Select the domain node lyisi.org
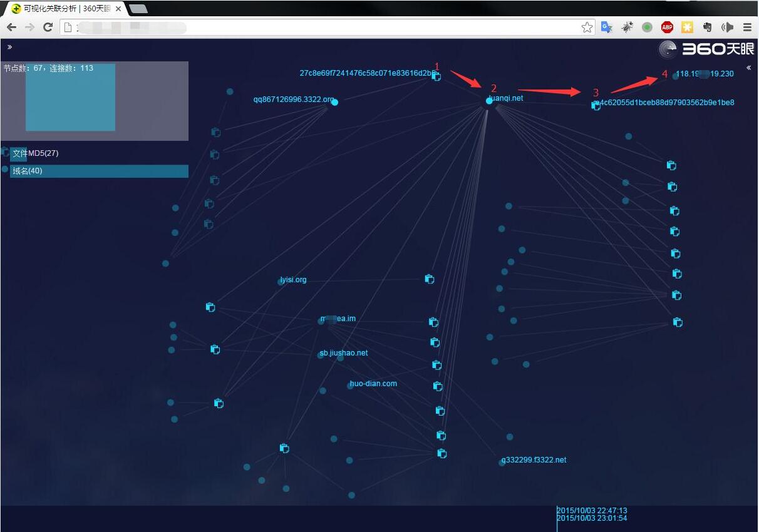 (x=281, y=282)
